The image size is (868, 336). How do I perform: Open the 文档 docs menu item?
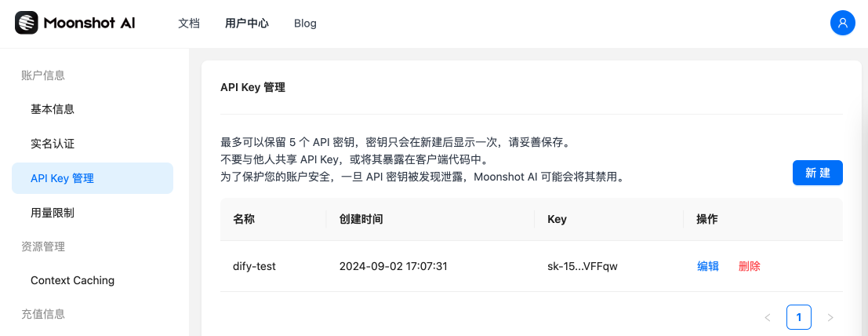[189, 24]
